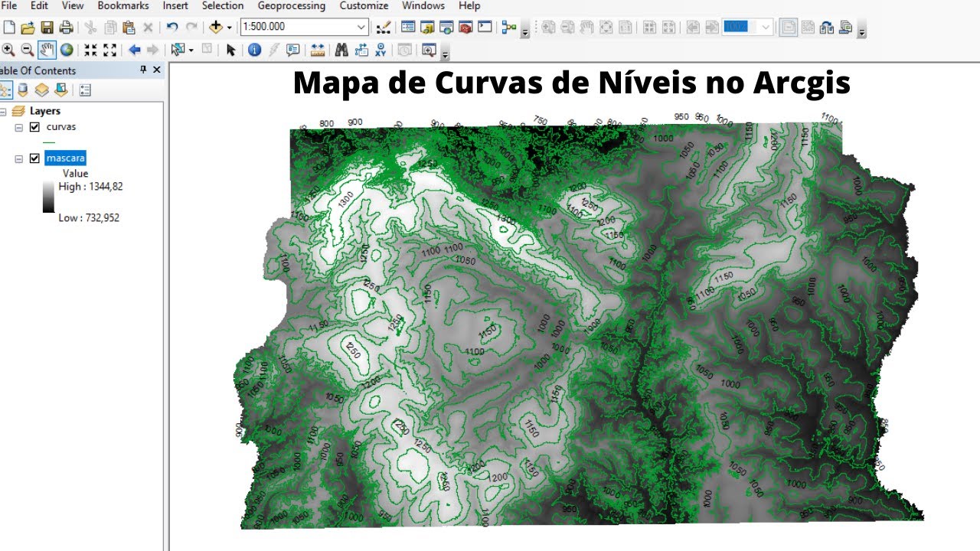980x551 pixels.
Task: Collapse the Layers data frame
Action: (x=3, y=111)
